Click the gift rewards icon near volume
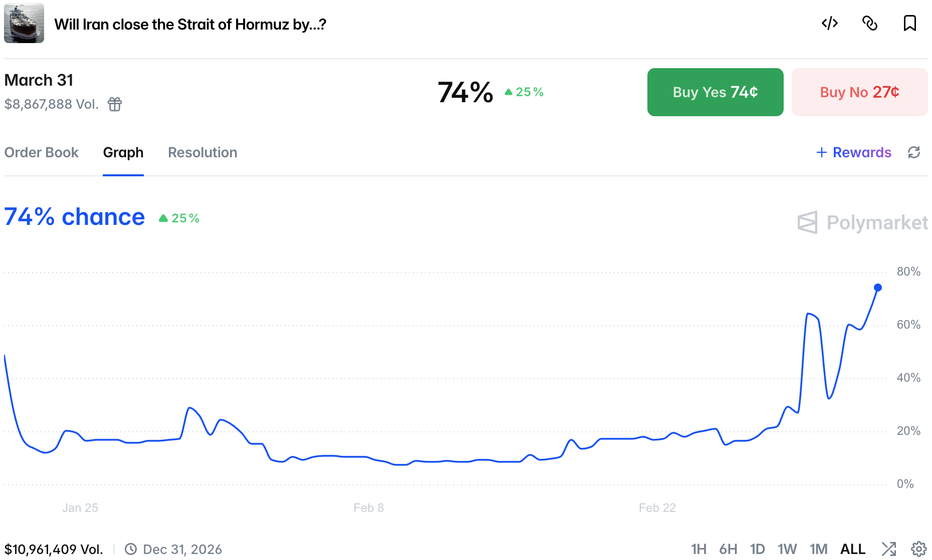The height and width of the screenshot is (560, 932). tap(115, 104)
